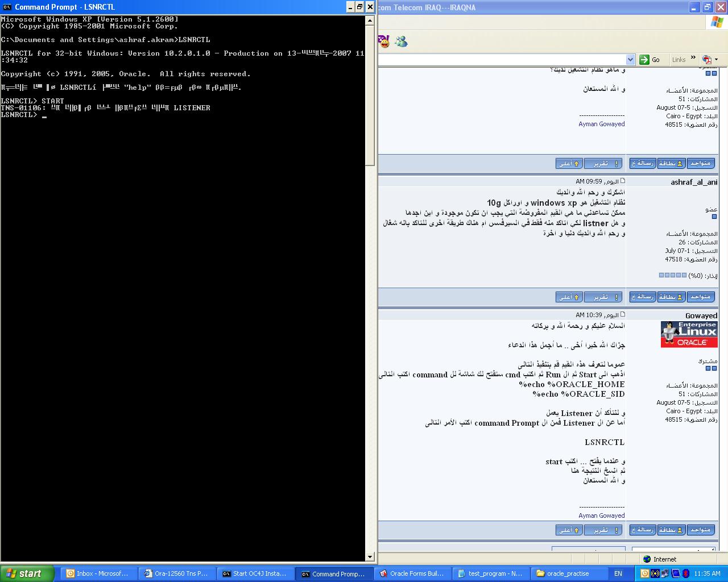728x582 pixels.
Task: Click the Yahoo smiley toolbar icon
Action: tap(384, 41)
